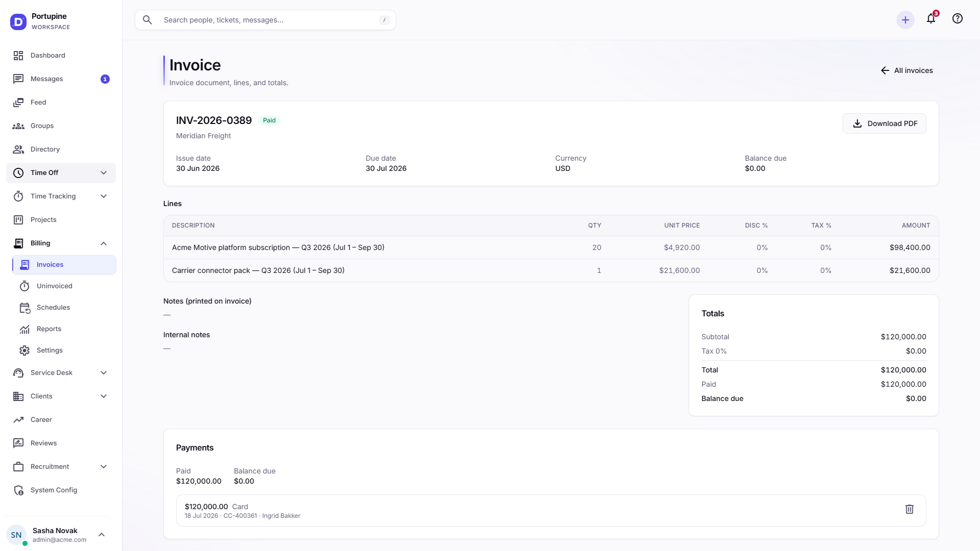
Task: Download the invoice PDF
Action: tap(884, 123)
